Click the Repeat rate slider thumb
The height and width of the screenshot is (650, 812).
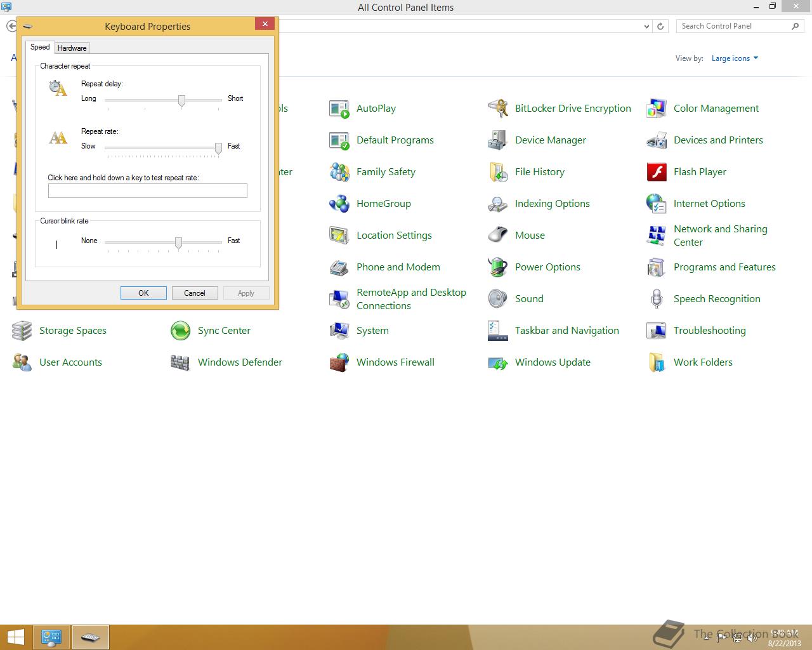[218, 149]
